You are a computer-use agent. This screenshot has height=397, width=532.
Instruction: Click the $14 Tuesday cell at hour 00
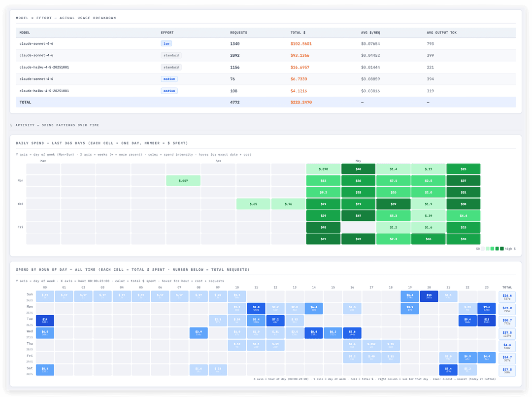click(x=45, y=321)
